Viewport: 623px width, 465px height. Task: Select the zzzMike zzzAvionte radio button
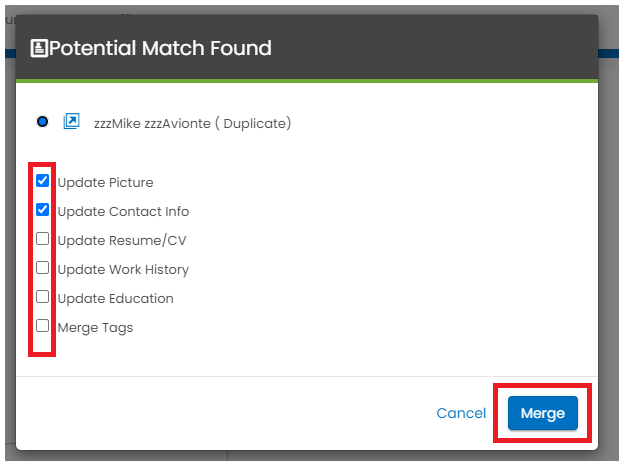click(43, 122)
